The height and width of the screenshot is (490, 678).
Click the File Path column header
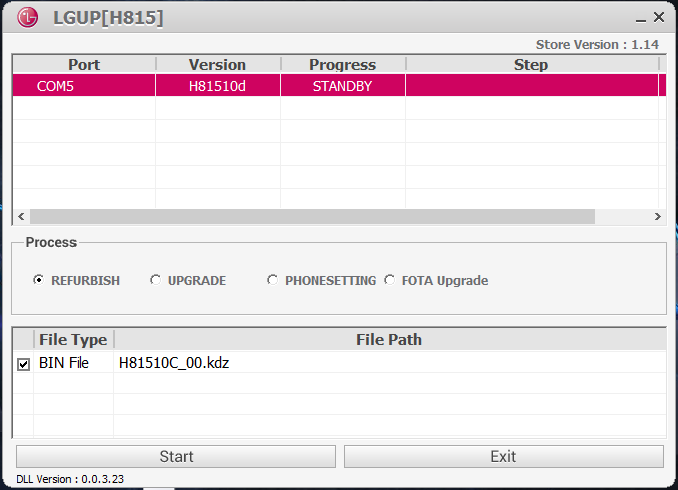click(x=389, y=340)
